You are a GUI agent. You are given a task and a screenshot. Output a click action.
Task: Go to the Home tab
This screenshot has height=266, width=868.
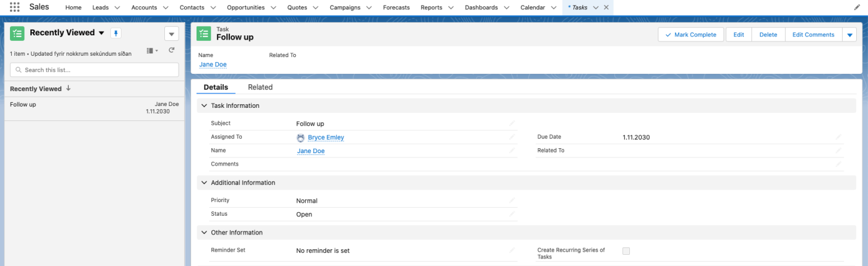(x=73, y=7)
